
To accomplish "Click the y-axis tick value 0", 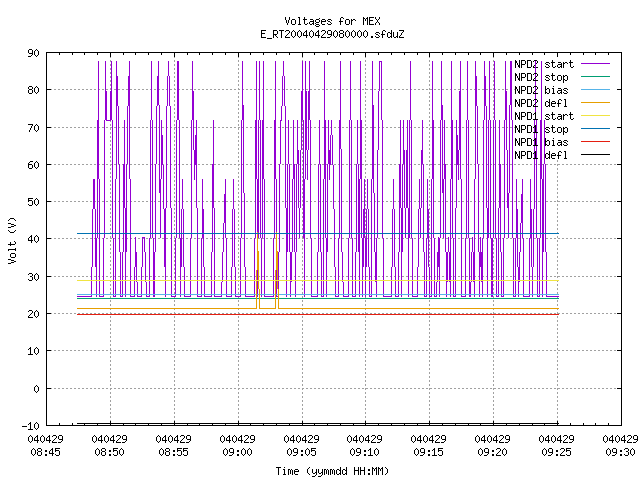I will click(x=36, y=389).
